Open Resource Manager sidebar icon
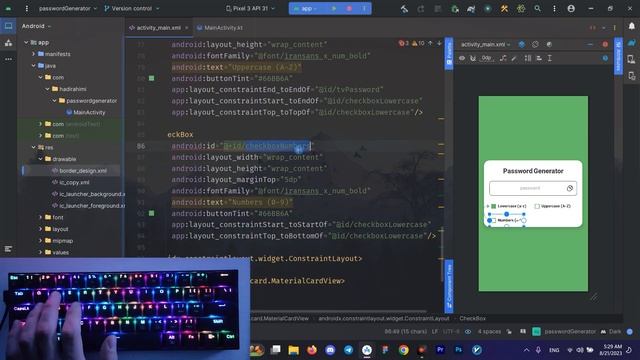The width and height of the screenshot is (640, 360). (8, 43)
